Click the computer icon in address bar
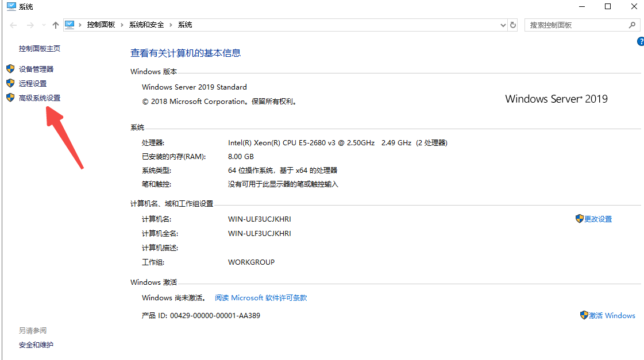644x360 pixels. 70,25
